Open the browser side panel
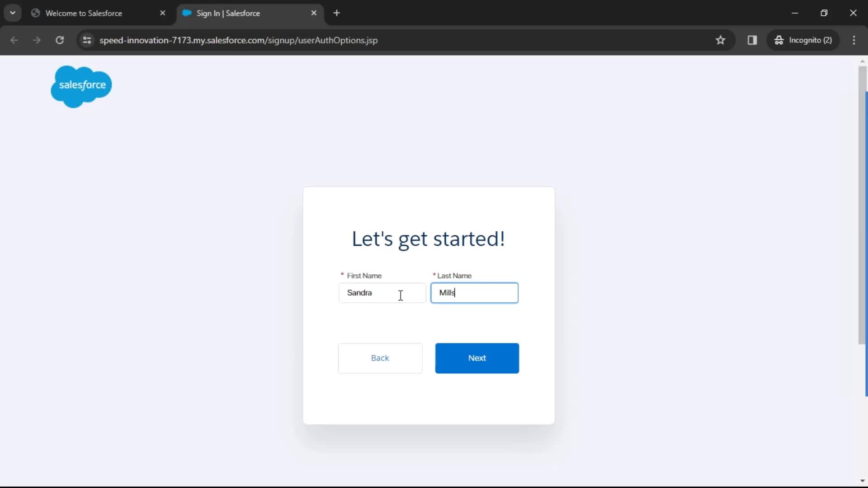 click(x=752, y=40)
